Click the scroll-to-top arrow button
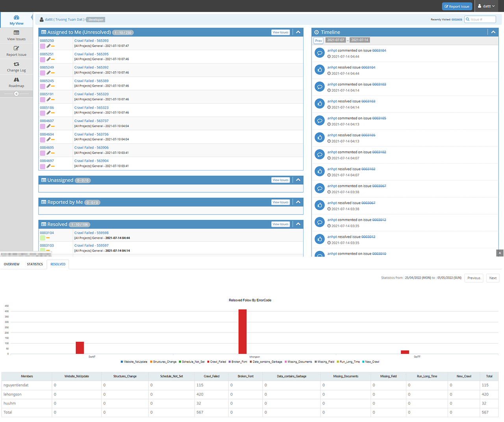This screenshot has height=422, width=504. (x=500, y=253)
